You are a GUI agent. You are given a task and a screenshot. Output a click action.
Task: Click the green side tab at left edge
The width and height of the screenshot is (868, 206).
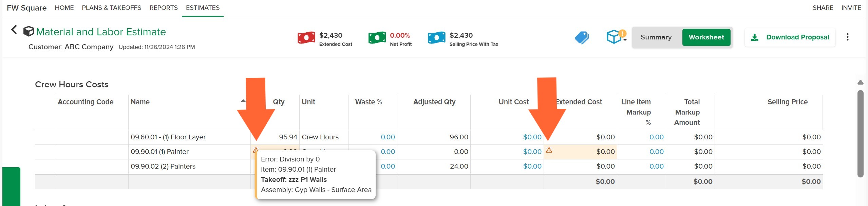tap(11, 187)
